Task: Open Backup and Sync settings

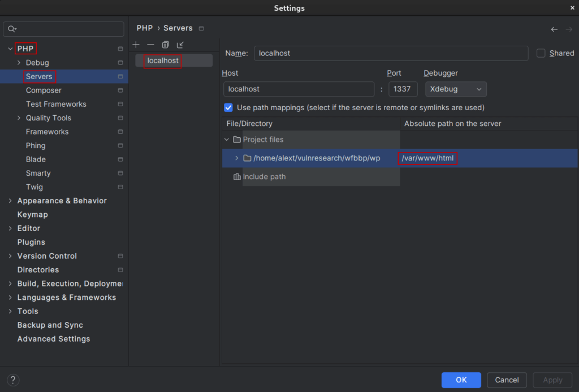Action: click(x=50, y=325)
